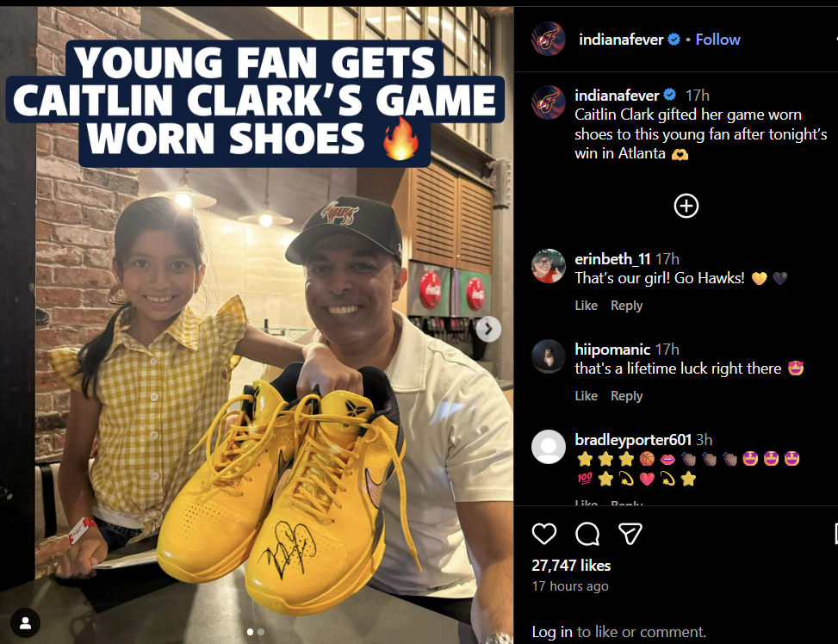
Task: Open erinbeth_11's avatar
Action: pyautogui.click(x=549, y=266)
